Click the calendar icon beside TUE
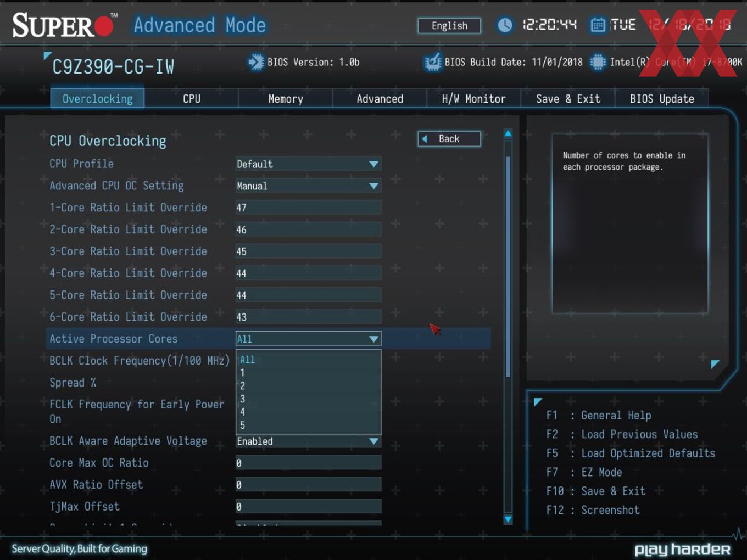The width and height of the screenshot is (747, 560). (x=598, y=25)
